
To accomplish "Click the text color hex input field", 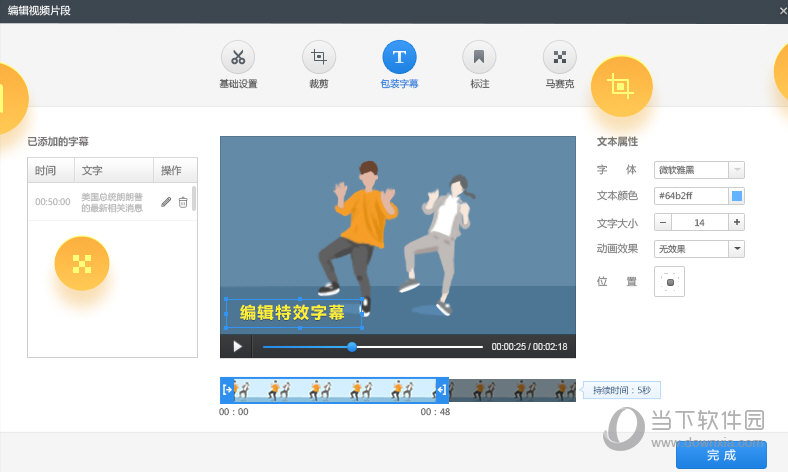I will pos(691,196).
